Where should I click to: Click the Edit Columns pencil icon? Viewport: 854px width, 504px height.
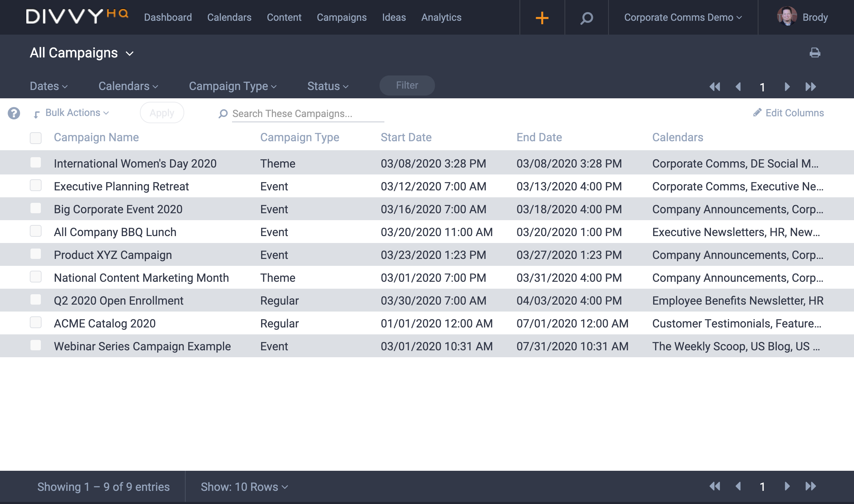click(x=758, y=112)
